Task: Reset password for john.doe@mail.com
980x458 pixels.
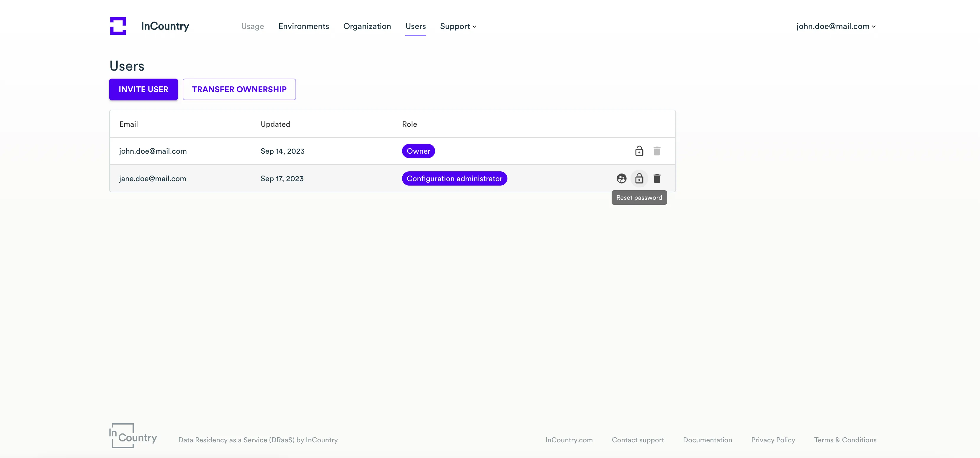Action: click(639, 151)
